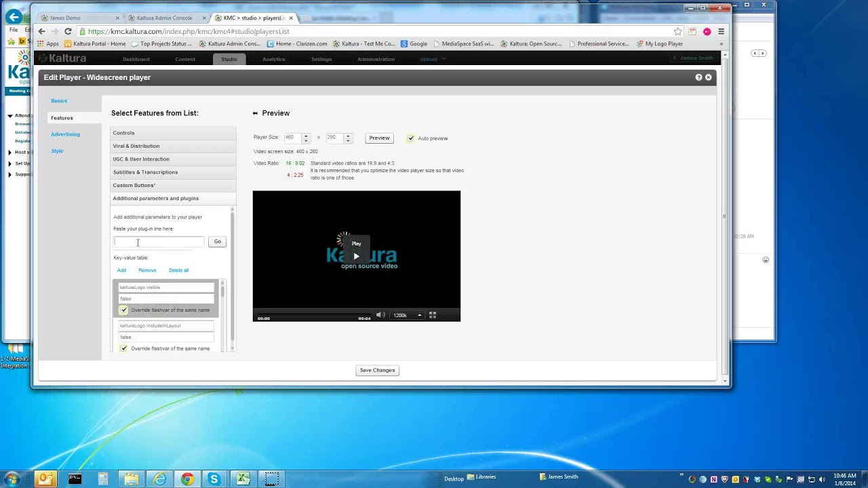Image resolution: width=868 pixels, height=488 pixels.
Task: Open the James Smith user menu
Action: (x=694, y=58)
